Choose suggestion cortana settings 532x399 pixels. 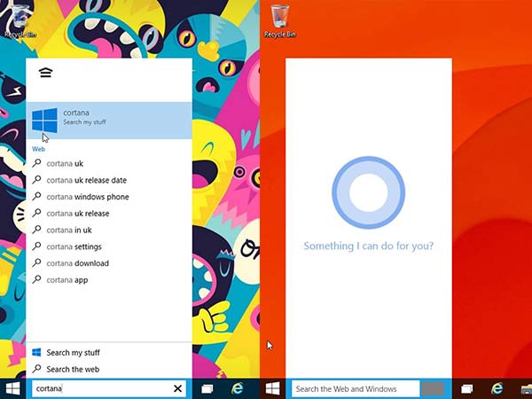pos(74,246)
